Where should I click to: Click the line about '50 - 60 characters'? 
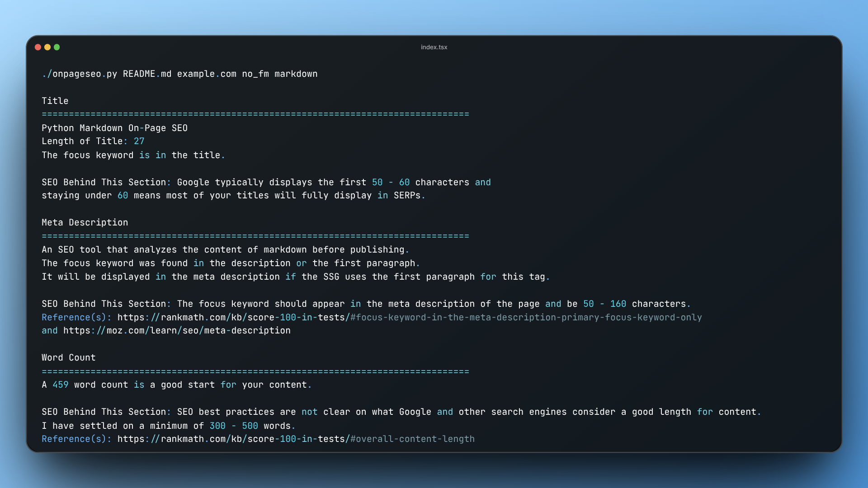click(x=266, y=183)
